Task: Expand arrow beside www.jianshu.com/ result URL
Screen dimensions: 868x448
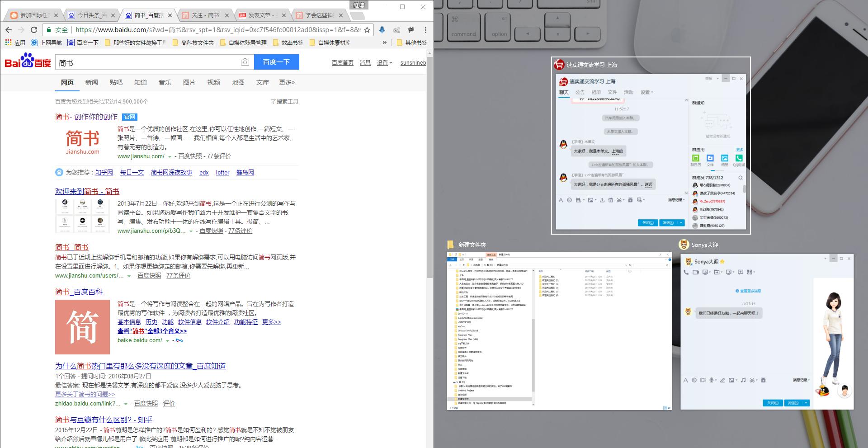Action: (x=170, y=156)
